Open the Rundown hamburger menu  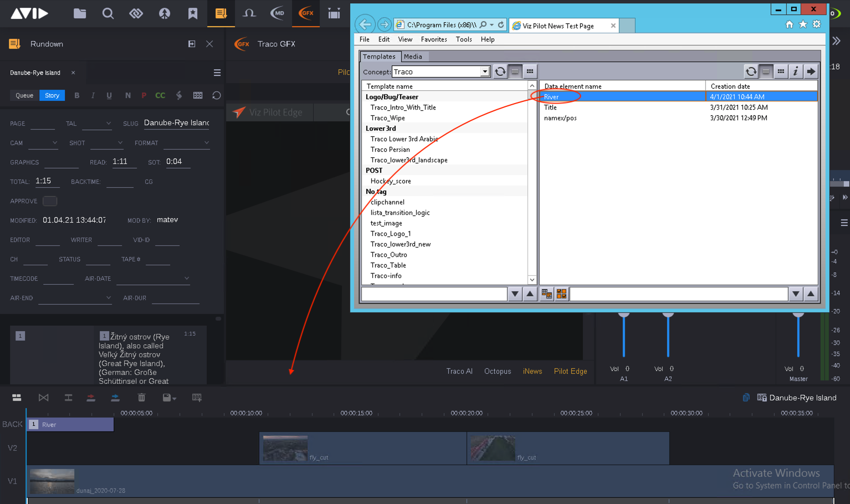217,73
